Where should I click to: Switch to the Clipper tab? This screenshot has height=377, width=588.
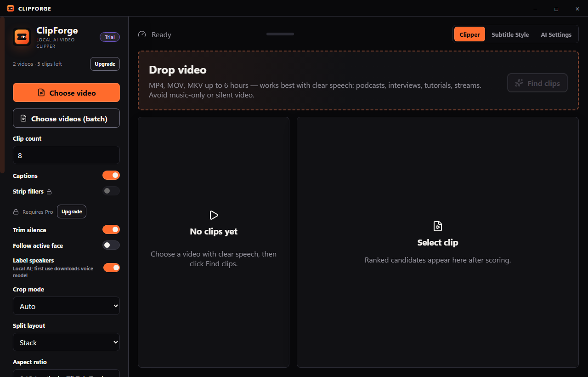(469, 34)
